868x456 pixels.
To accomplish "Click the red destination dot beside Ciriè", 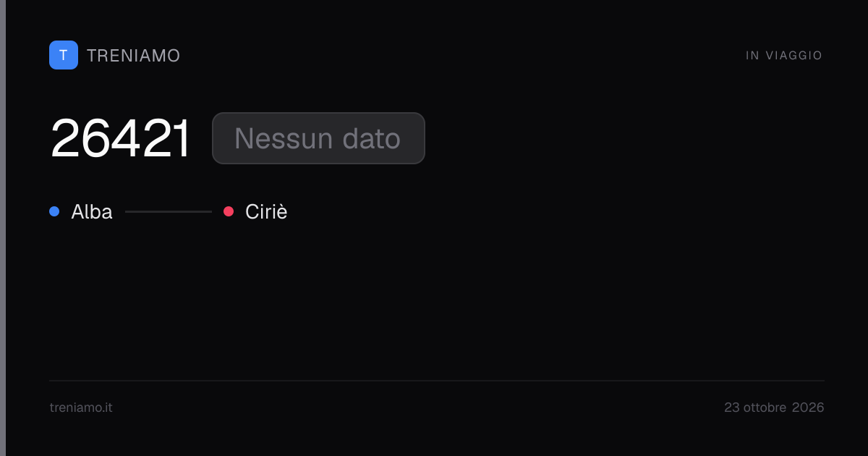I will point(229,211).
